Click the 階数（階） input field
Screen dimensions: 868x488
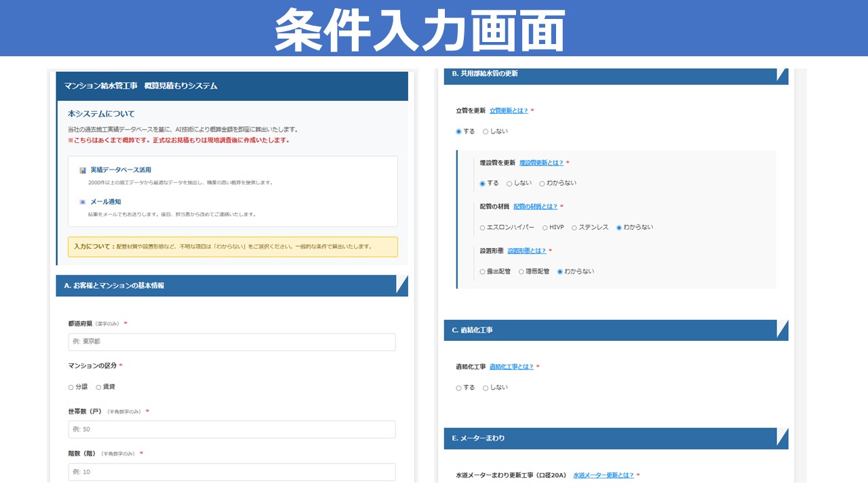coord(232,472)
